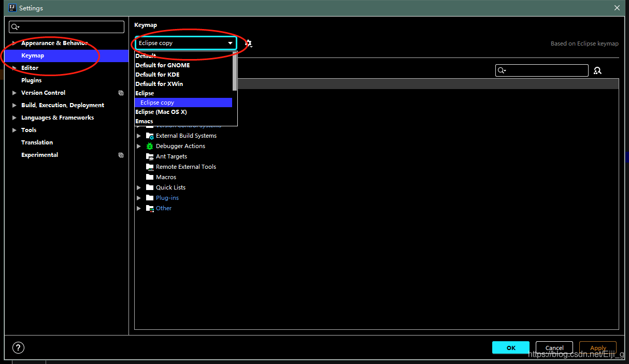Expand the Editor settings section
The height and width of the screenshot is (364, 629).
(x=15, y=68)
